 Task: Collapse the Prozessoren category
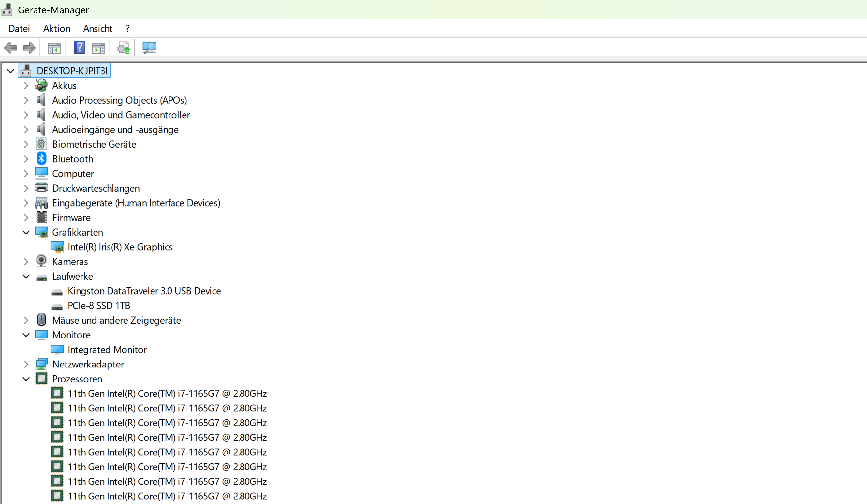tap(26, 379)
